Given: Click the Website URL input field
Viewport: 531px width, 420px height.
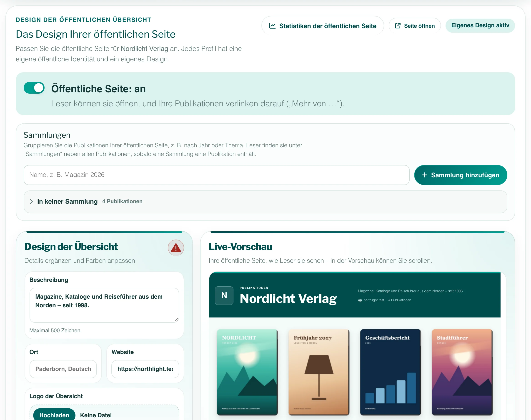Looking at the screenshot, I should coord(145,369).
